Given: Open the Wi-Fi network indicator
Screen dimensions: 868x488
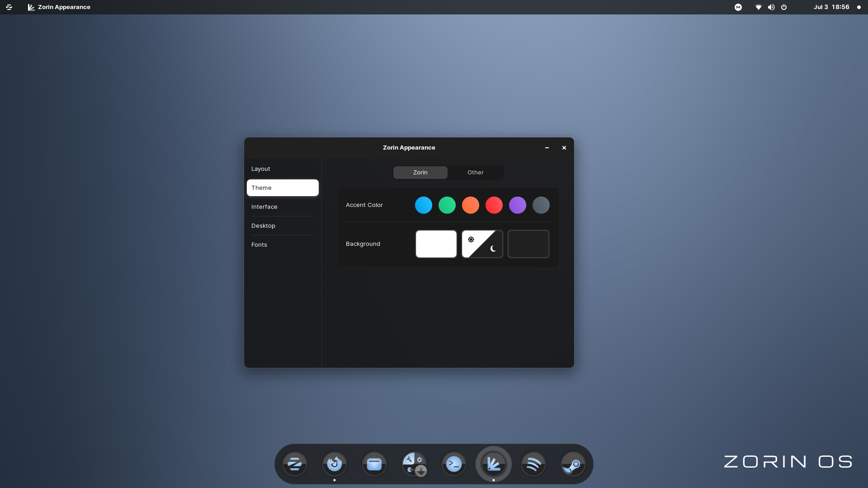Looking at the screenshot, I should click(x=759, y=7).
